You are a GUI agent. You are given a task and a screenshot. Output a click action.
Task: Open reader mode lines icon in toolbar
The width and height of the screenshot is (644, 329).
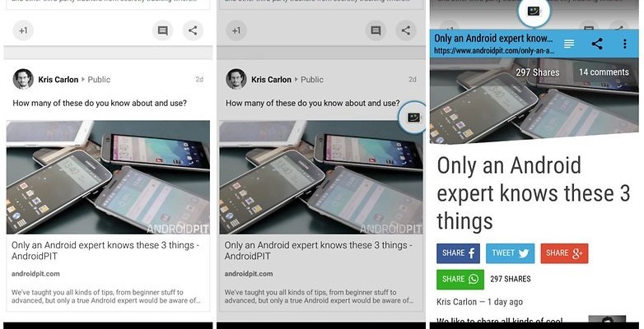pos(569,44)
